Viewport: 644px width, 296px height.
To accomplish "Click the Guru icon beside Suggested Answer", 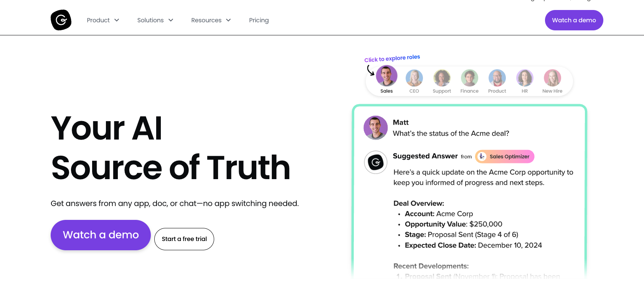I will pos(376,162).
